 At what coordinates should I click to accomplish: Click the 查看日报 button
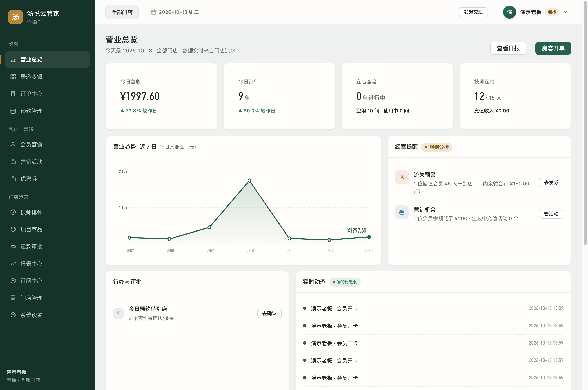pyautogui.click(x=508, y=48)
